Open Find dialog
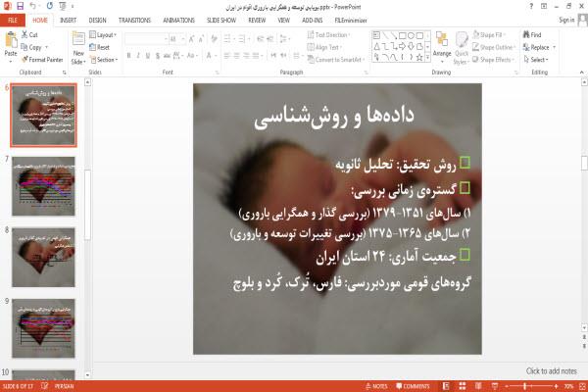 point(532,34)
